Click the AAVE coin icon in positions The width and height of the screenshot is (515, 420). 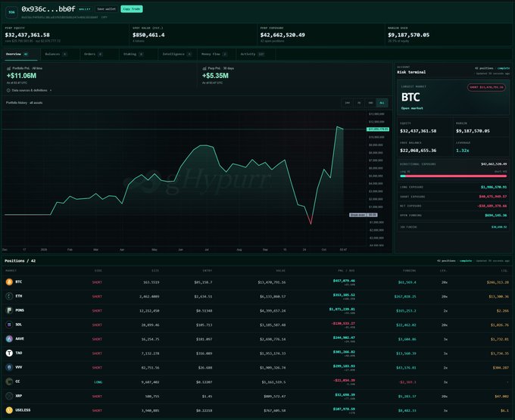9,338
